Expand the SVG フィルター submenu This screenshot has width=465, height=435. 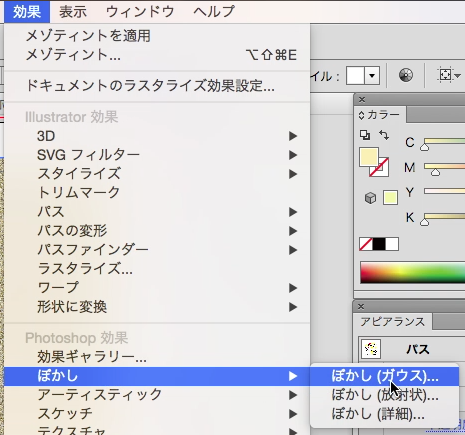[157, 155]
